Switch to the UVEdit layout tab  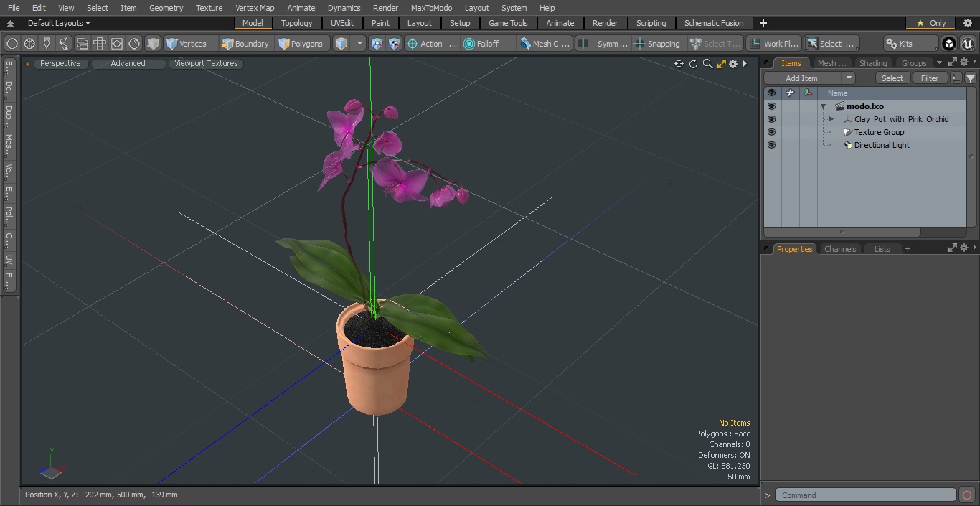click(x=342, y=23)
